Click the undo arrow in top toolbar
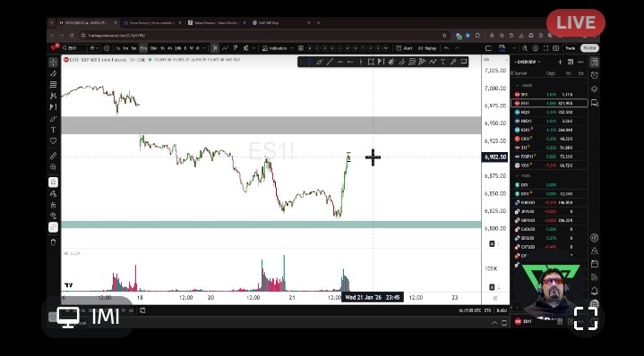 pos(446,48)
